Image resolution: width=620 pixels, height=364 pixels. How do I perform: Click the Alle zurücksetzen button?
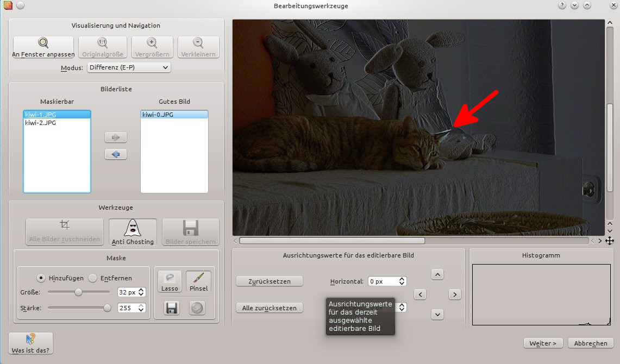click(x=270, y=308)
